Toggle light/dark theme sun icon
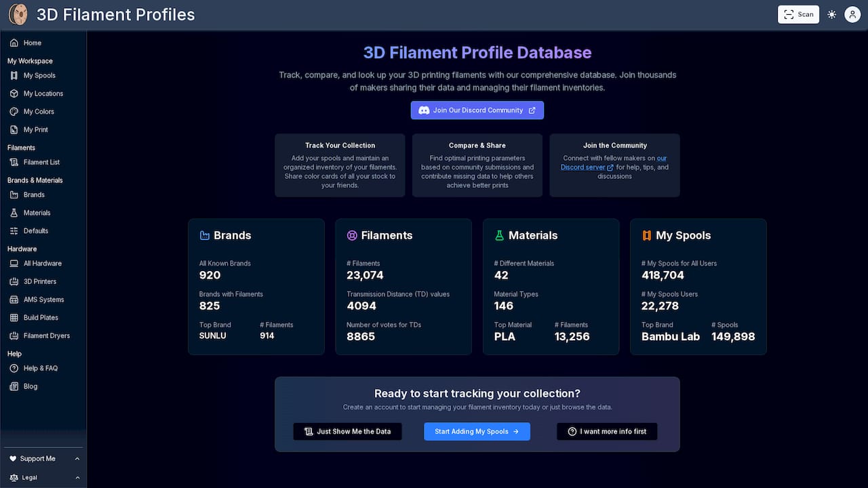The height and width of the screenshot is (488, 868). 832,14
